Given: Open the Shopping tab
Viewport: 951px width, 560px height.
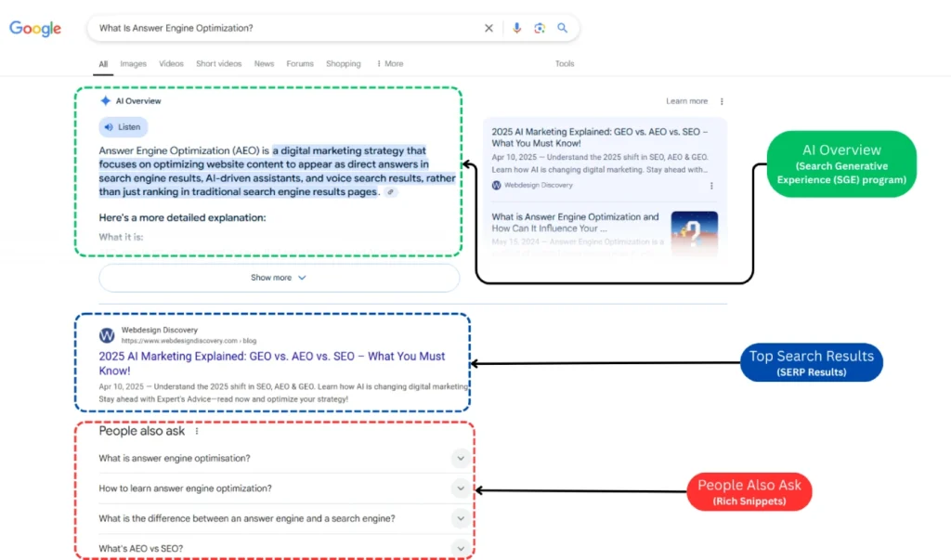Looking at the screenshot, I should tap(344, 64).
